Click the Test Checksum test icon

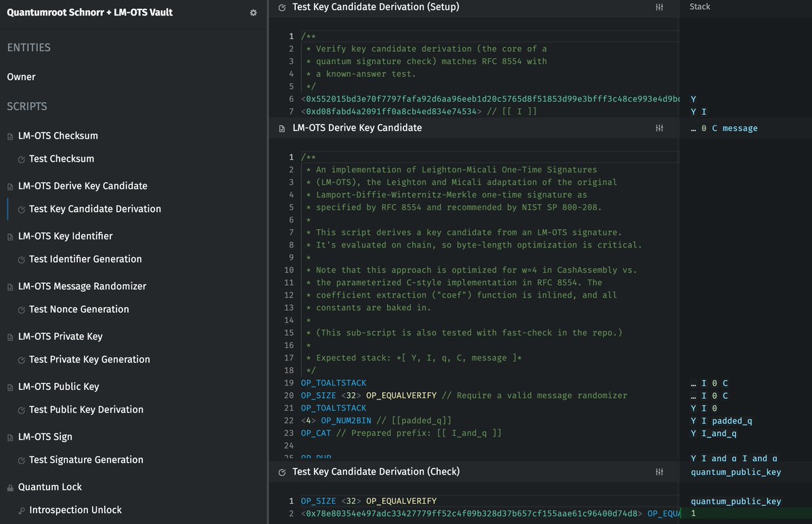22,159
